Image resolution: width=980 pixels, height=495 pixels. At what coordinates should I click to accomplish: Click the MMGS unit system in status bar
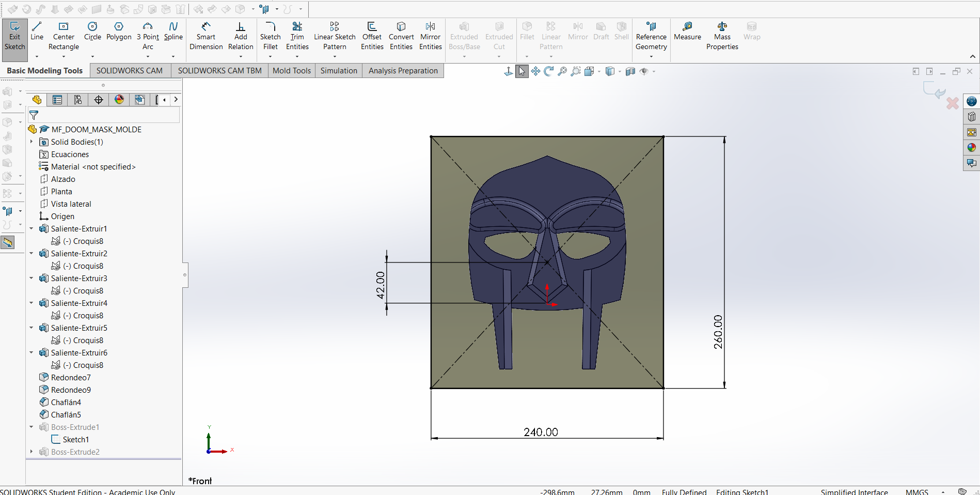916,492
